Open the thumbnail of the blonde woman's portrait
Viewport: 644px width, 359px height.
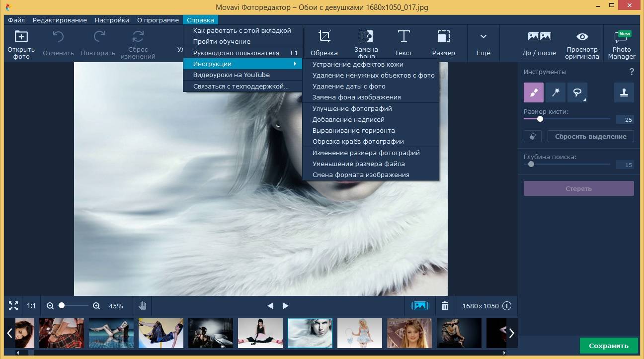[409, 333]
